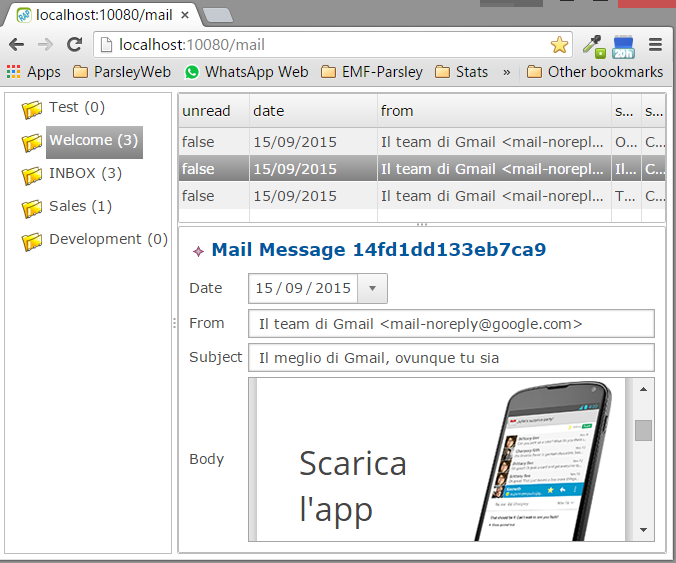Viewport: 676px width, 563px height.
Task: Click subject cell starting with T...
Action: point(626,196)
